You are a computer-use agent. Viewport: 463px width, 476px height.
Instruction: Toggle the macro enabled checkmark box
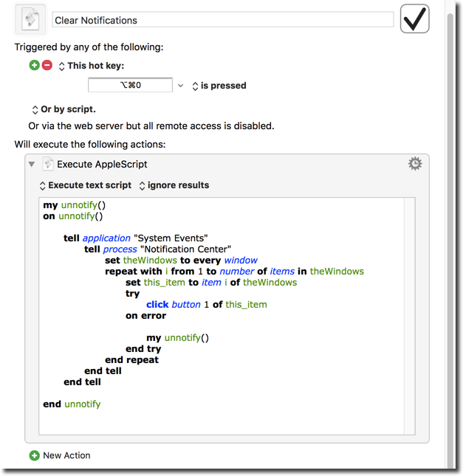click(414, 18)
